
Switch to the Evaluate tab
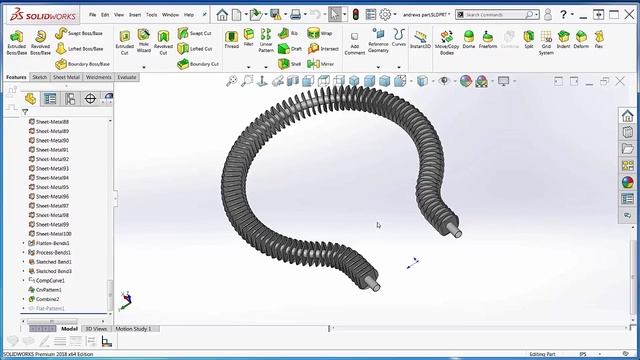point(127,77)
